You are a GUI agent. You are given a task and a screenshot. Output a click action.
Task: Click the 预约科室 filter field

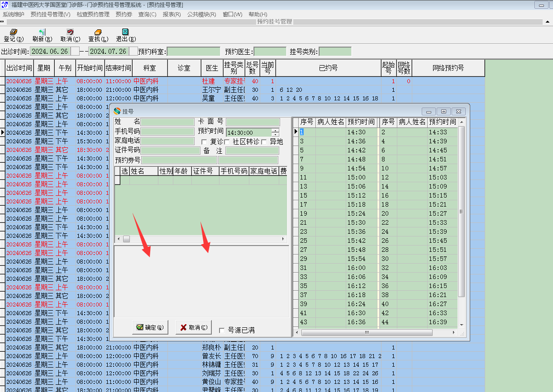(x=194, y=52)
